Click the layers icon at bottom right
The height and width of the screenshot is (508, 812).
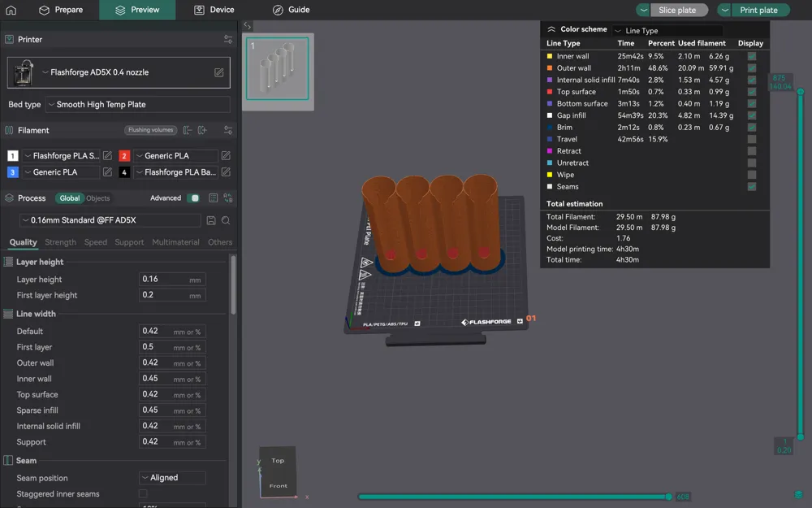pyautogui.click(x=798, y=494)
